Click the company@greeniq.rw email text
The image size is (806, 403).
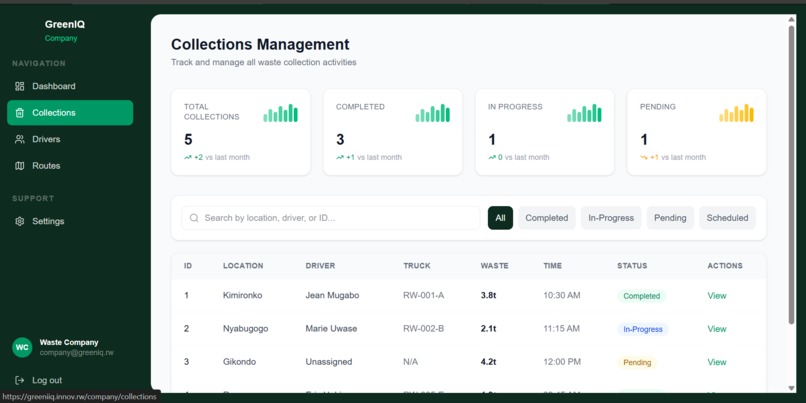coord(77,353)
